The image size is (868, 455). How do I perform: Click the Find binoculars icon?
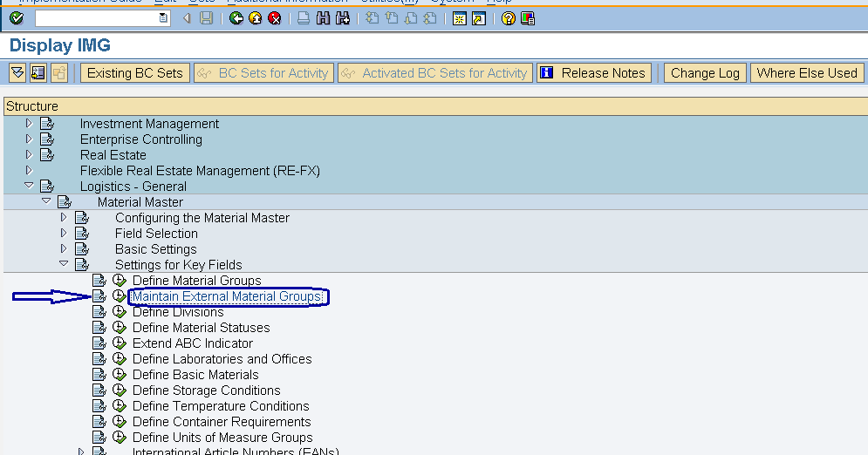click(x=324, y=19)
